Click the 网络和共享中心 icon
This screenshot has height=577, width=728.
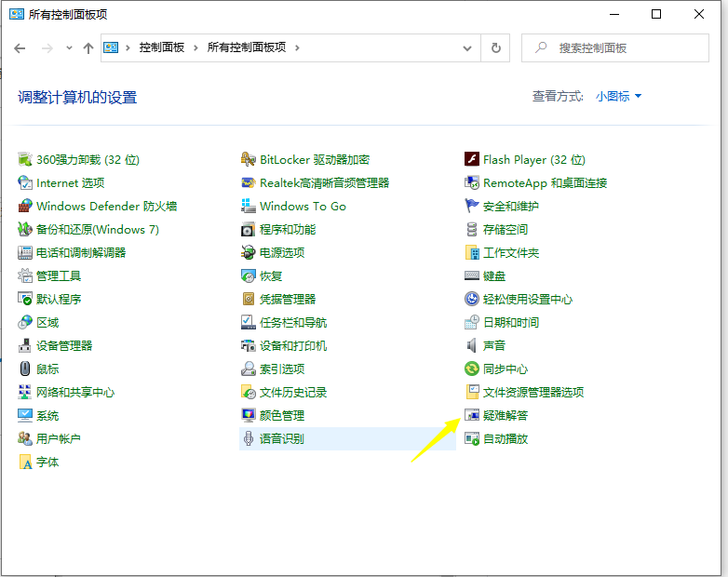(x=25, y=393)
